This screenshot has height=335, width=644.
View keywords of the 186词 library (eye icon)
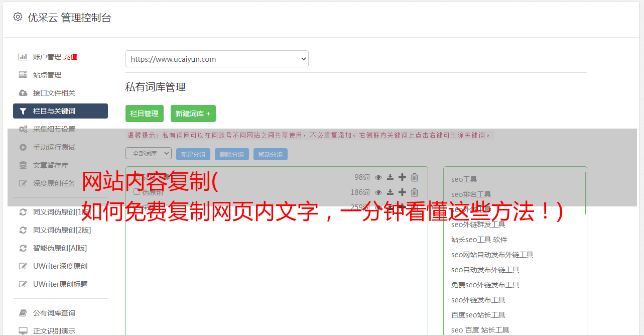click(378, 192)
